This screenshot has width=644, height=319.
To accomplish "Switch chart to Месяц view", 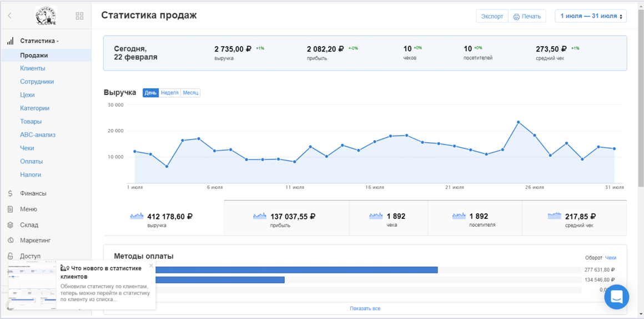I will [190, 93].
